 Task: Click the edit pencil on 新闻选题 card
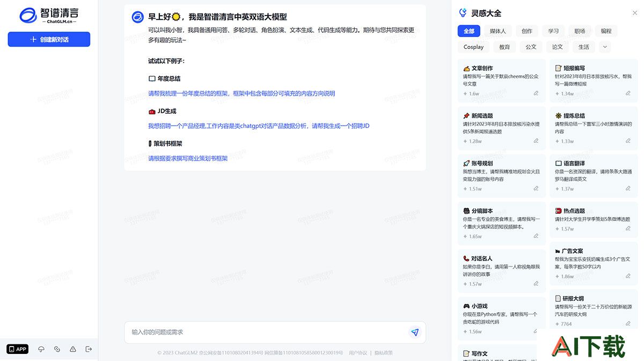pyautogui.click(x=536, y=141)
